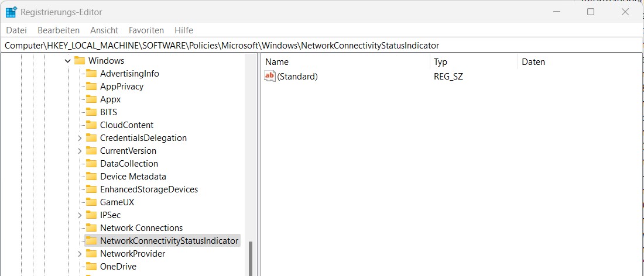Maximize the Registrierungs-Editor window
The height and width of the screenshot is (276, 644).
tap(591, 12)
